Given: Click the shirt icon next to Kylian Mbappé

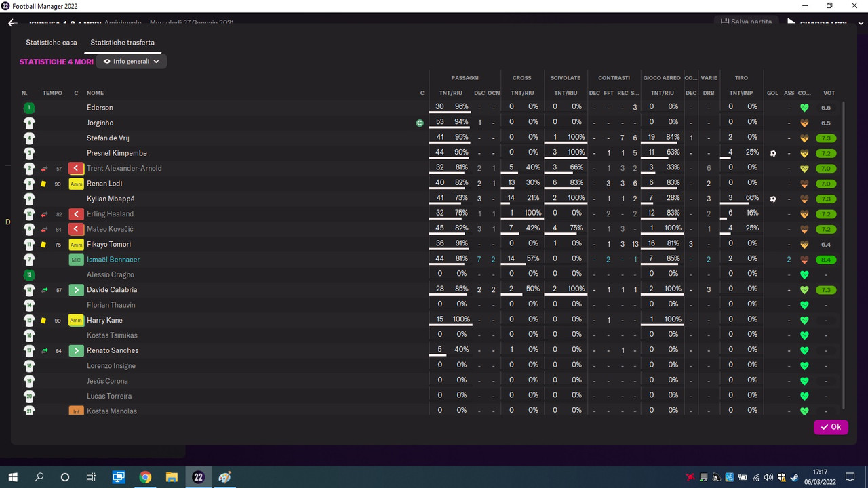Looking at the screenshot, I should pos(29,199).
